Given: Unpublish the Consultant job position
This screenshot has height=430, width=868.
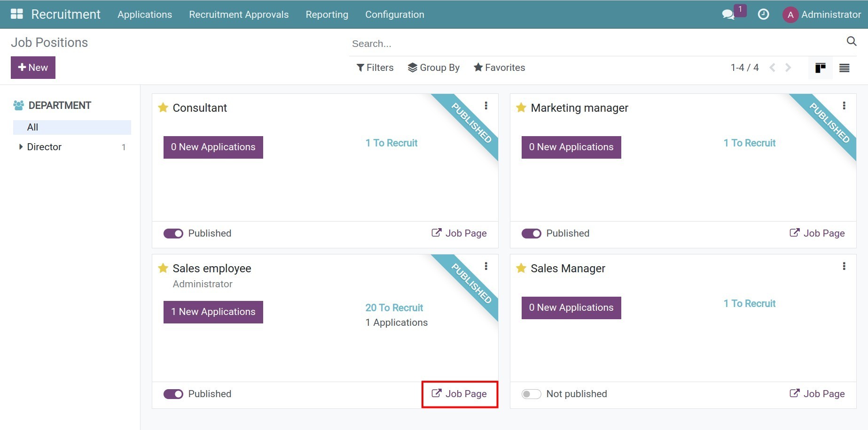Looking at the screenshot, I should [x=173, y=233].
